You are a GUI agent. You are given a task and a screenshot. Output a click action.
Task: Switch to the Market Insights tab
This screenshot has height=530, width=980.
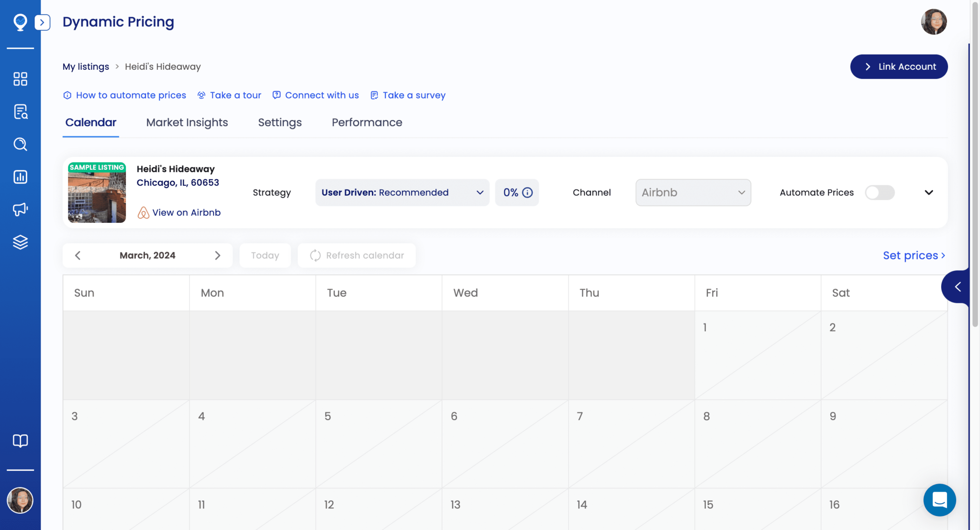(x=187, y=122)
